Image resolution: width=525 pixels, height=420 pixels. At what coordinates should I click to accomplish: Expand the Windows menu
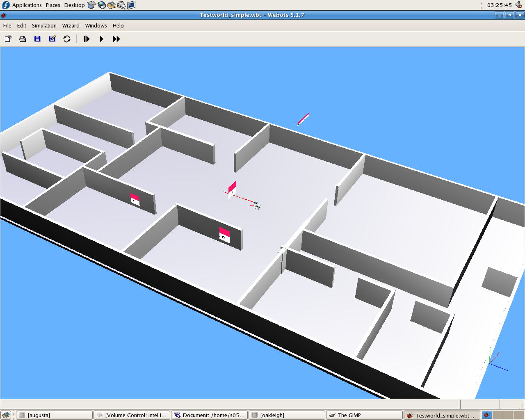96,25
